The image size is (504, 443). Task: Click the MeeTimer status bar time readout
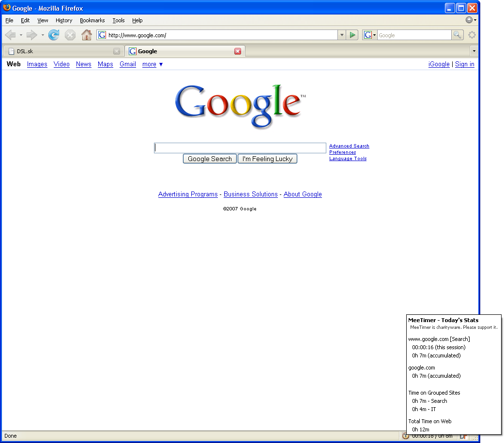pos(432,436)
